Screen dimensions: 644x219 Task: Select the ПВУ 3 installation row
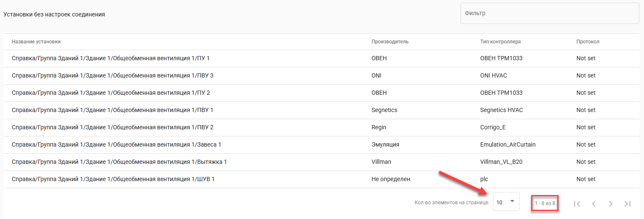pos(112,75)
